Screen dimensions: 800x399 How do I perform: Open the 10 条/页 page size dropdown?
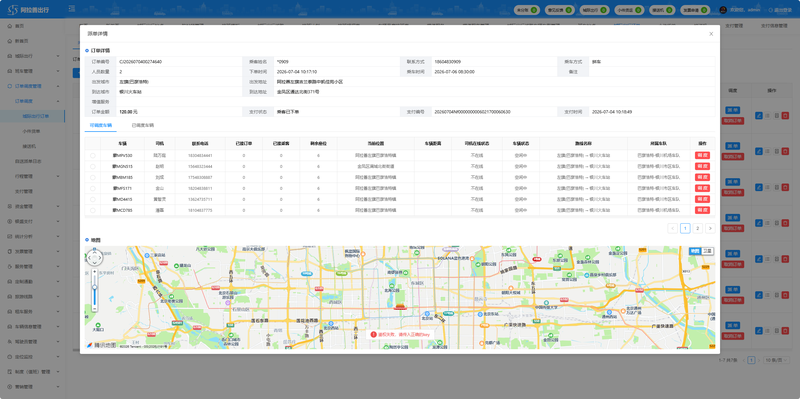tap(776, 360)
